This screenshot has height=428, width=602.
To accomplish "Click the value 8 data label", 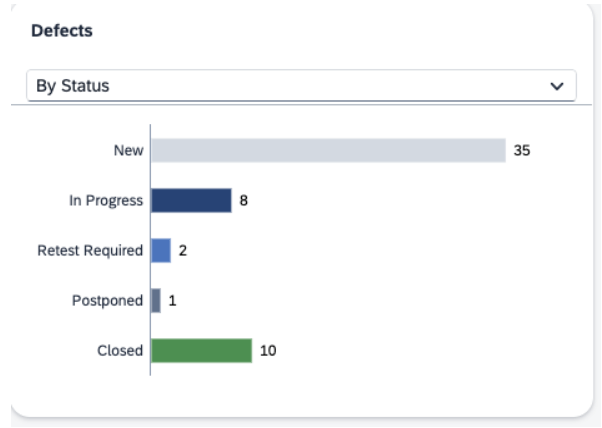I will pyautogui.click(x=244, y=200).
